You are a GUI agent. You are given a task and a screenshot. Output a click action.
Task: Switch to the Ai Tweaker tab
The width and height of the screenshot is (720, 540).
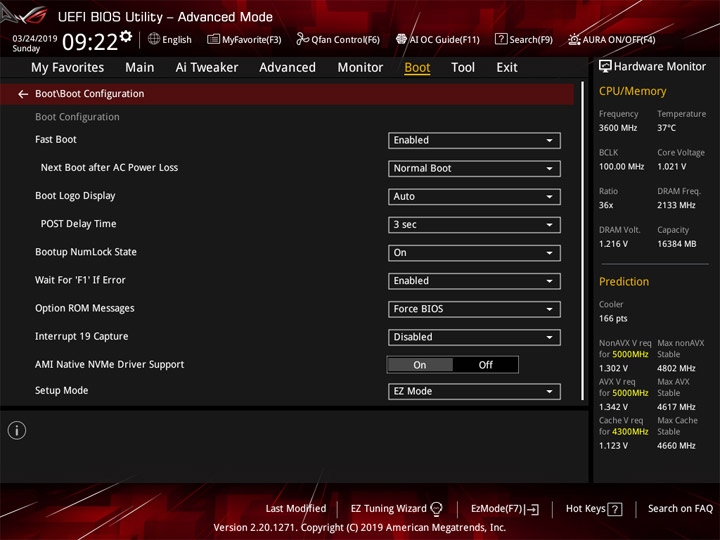(207, 68)
